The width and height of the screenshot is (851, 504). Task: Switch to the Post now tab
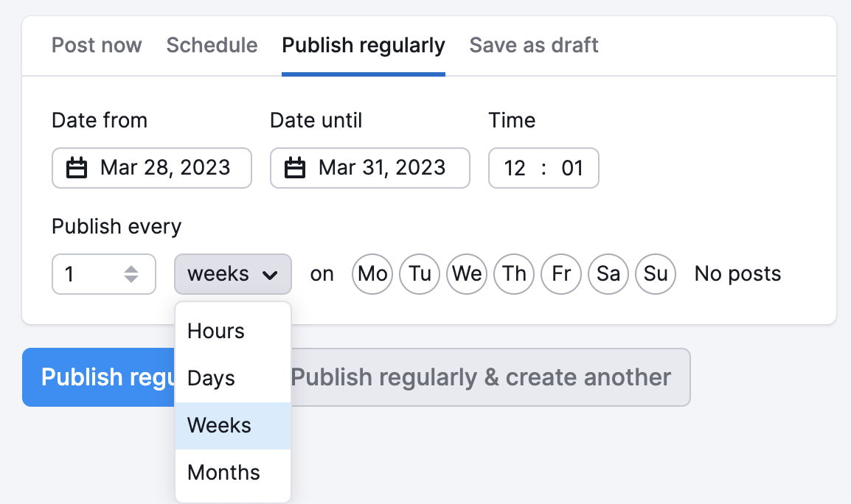(97, 45)
